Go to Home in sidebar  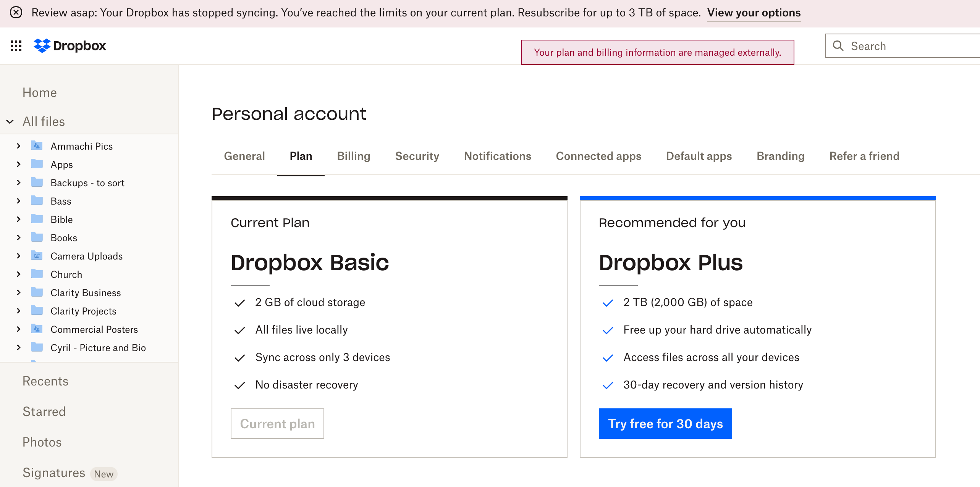40,93
